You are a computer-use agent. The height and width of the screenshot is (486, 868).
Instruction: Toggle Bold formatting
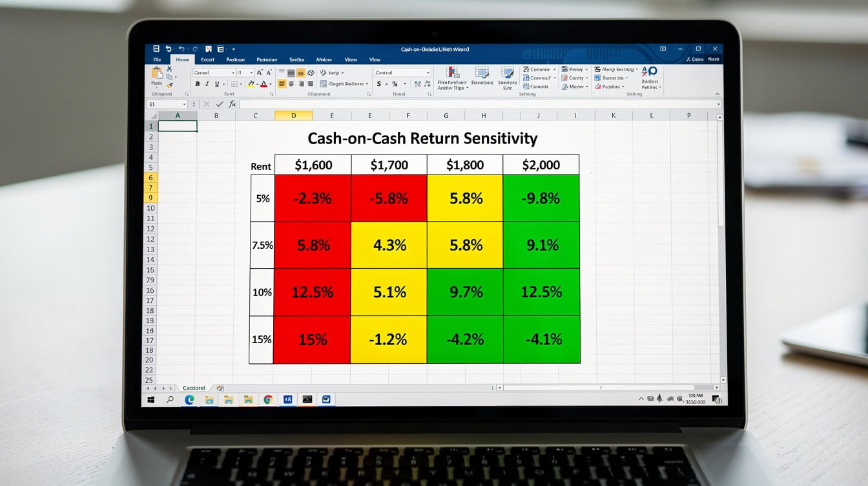pyautogui.click(x=198, y=84)
